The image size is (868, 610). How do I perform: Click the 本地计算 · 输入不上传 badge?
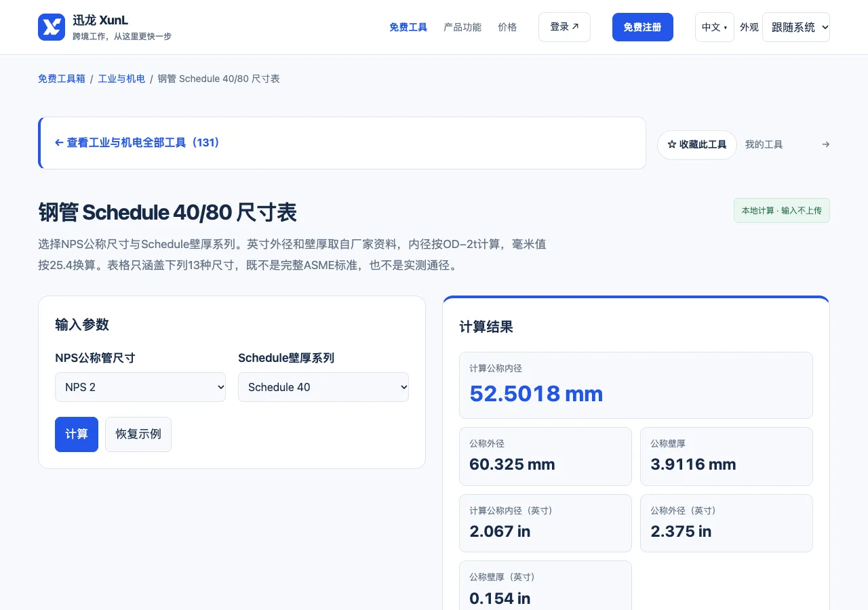coord(781,211)
